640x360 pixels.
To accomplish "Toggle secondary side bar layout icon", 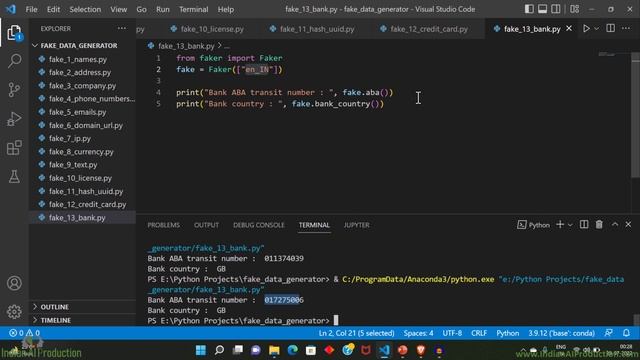I will [556, 9].
